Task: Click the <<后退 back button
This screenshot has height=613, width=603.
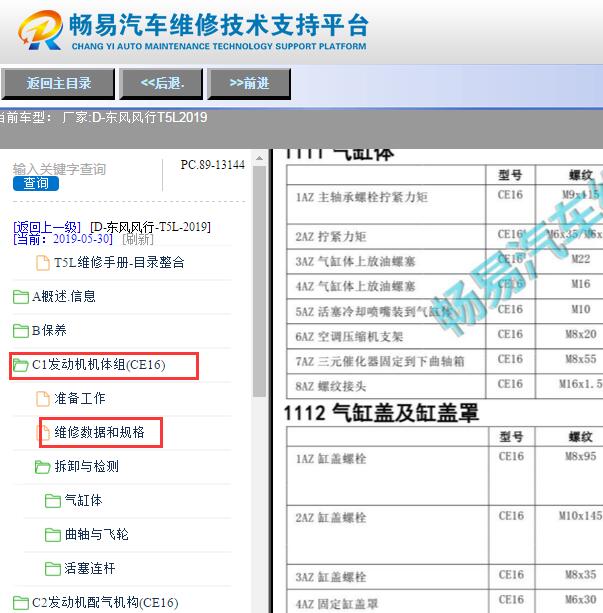Action: coord(162,83)
